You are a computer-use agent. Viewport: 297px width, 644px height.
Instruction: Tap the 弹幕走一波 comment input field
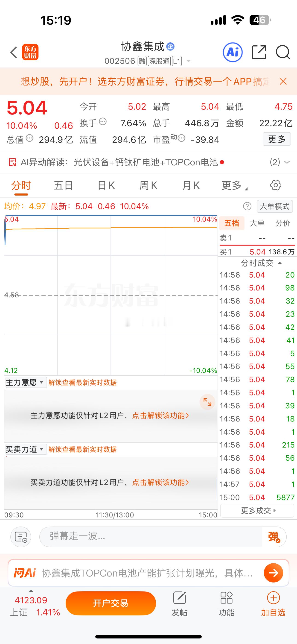(151, 537)
